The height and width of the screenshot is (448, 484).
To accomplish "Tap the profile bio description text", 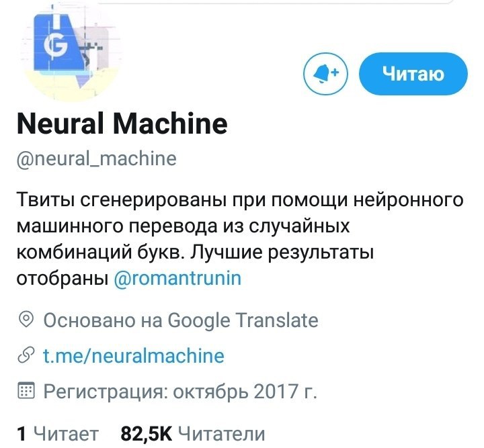I will pyautogui.click(x=240, y=239).
